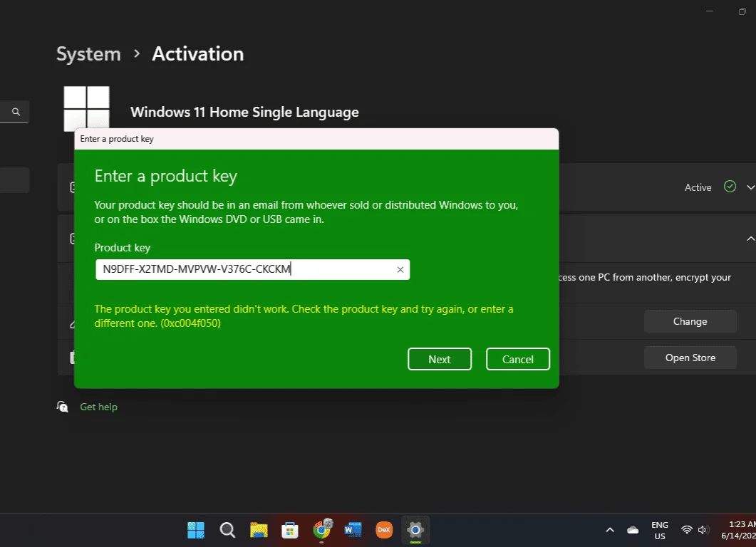Minimize the Settings window
The image size is (756, 547).
(710, 11)
